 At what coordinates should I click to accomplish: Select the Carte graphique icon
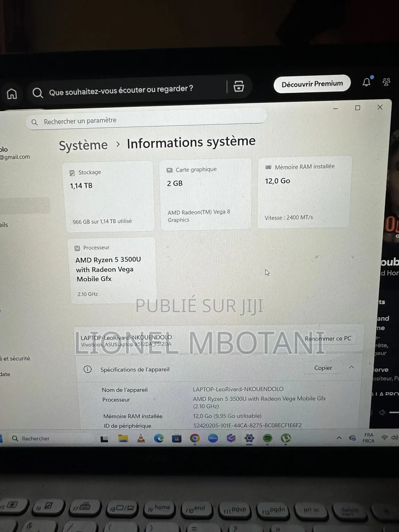tap(169, 170)
